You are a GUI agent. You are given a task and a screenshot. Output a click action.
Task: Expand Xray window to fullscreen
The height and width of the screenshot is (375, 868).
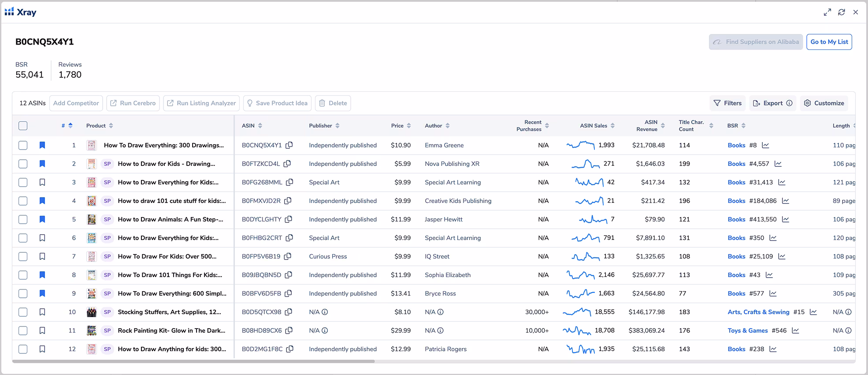click(827, 12)
